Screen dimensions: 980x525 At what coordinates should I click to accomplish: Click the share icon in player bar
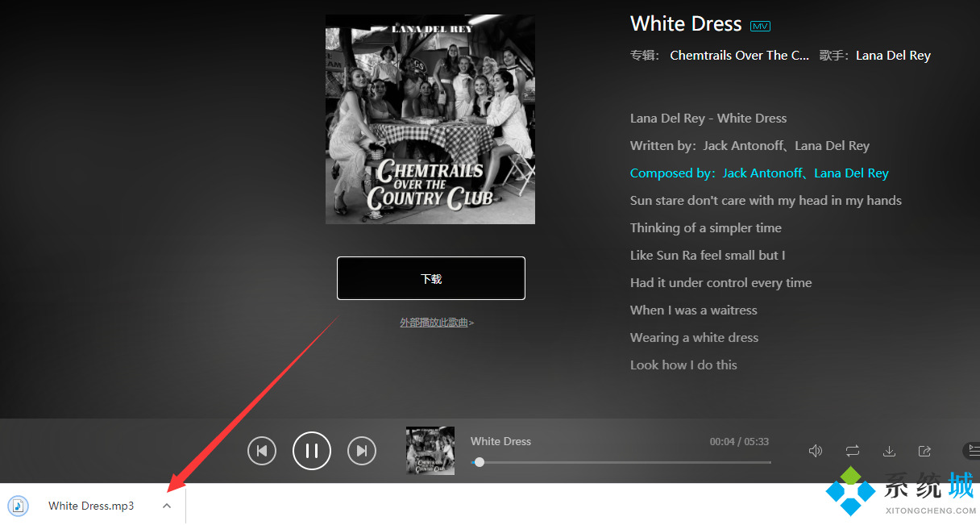(925, 451)
